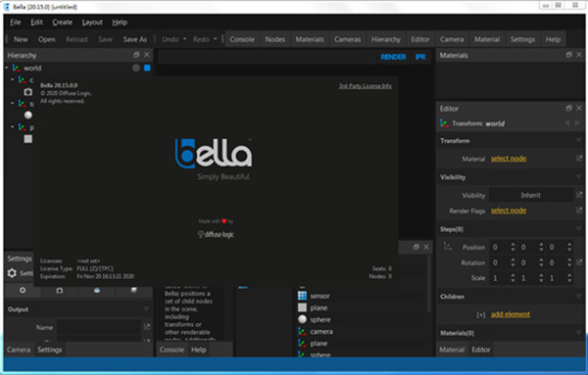Open the Layout menu
This screenshot has height=375, width=588.
(x=92, y=23)
